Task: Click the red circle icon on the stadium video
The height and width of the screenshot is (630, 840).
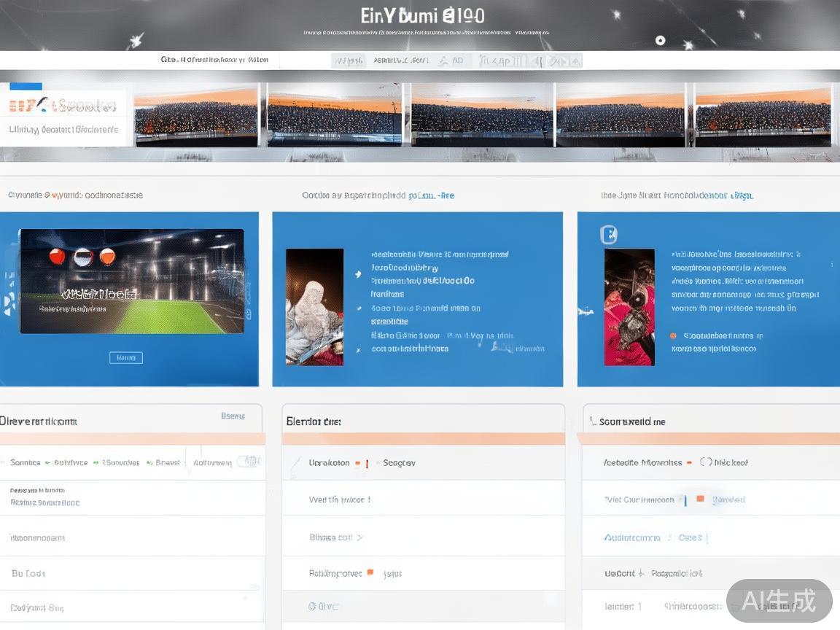Action: pyautogui.click(x=57, y=256)
